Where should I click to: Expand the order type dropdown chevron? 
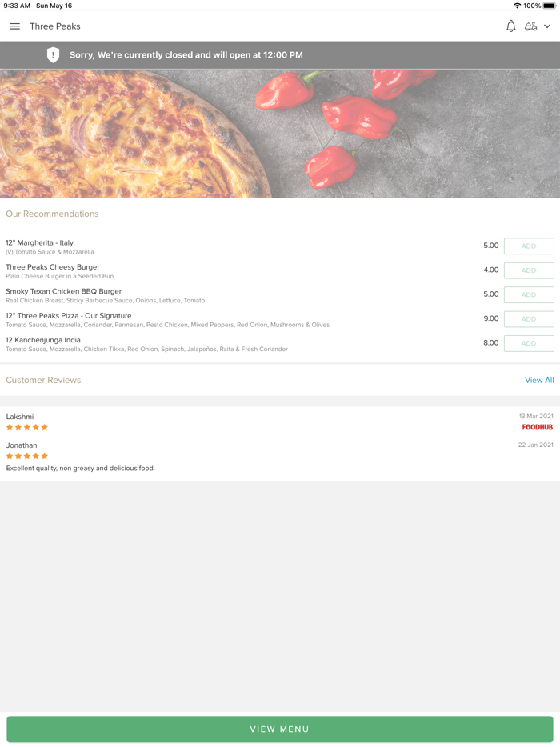click(547, 26)
